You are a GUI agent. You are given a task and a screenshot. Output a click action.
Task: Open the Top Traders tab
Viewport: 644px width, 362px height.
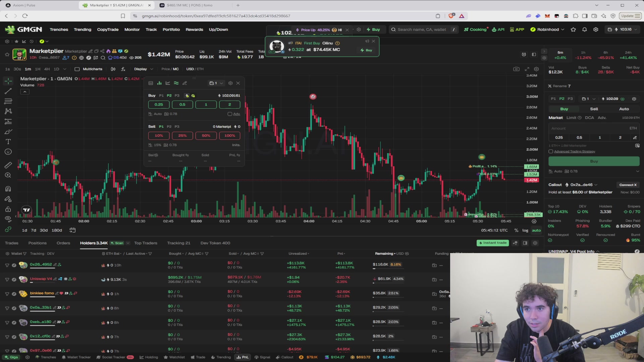tap(146, 243)
